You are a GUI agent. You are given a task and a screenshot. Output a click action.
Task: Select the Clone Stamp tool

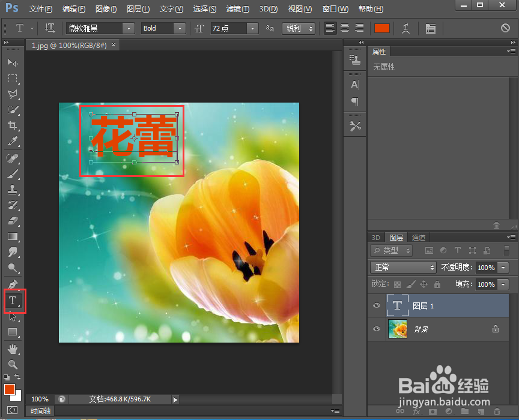tap(13, 190)
